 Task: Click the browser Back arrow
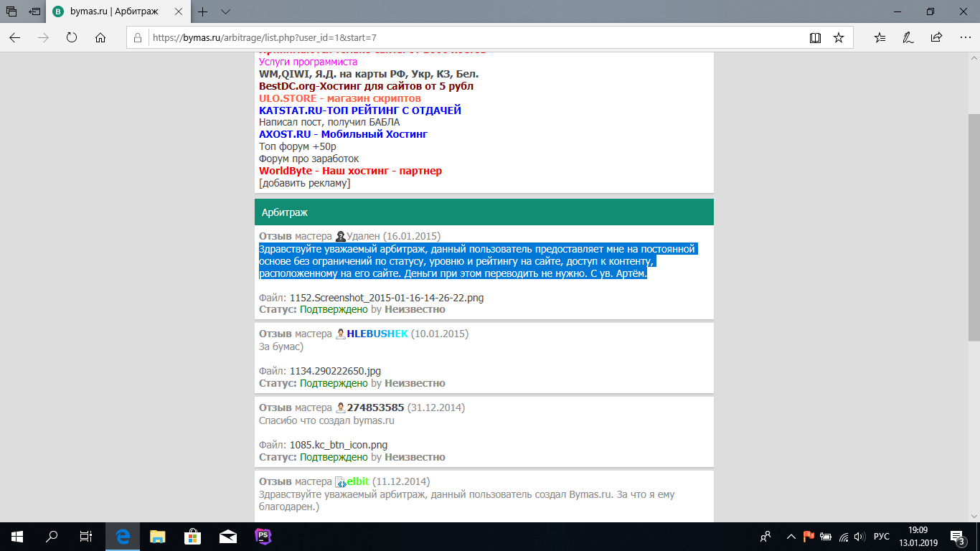[x=15, y=38]
